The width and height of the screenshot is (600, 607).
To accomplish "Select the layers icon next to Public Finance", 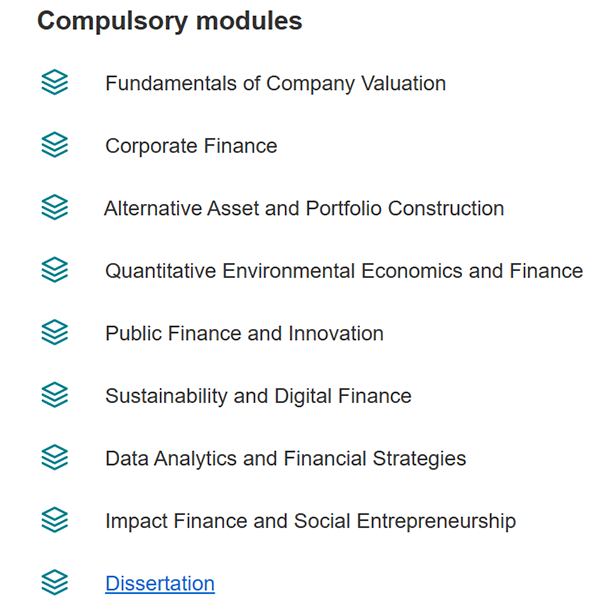I will tap(55, 332).
